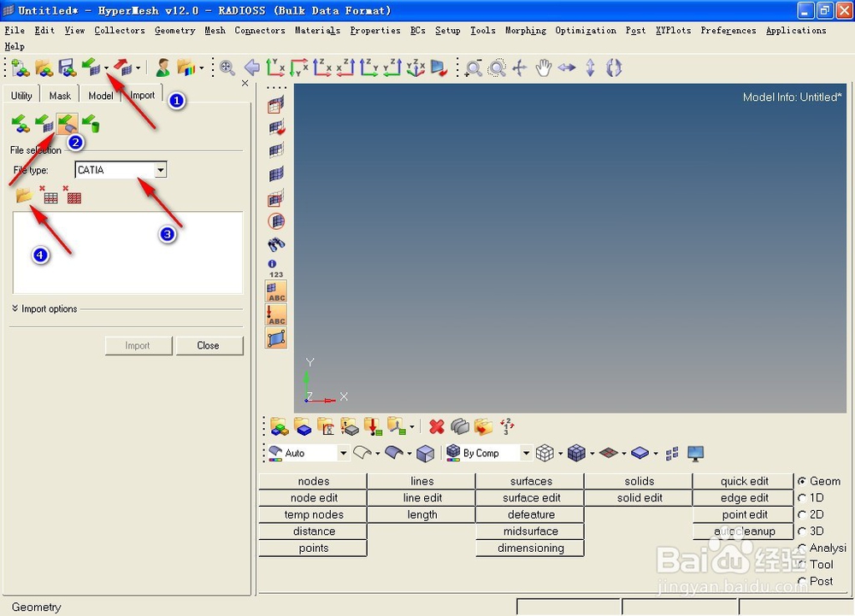Click the binoculars Find icon
The height and width of the screenshot is (616, 855).
pos(276,244)
